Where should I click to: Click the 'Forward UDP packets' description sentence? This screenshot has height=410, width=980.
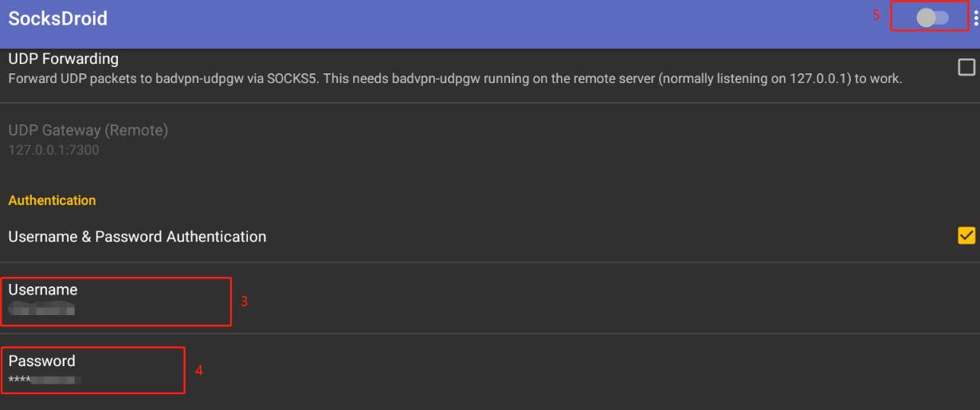click(455, 79)
